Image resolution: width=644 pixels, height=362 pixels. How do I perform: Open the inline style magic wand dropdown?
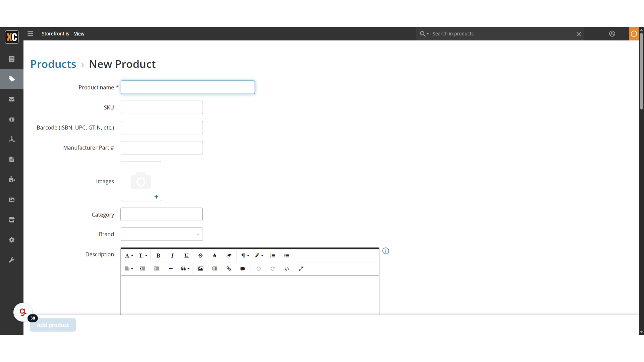click(259, 256)
